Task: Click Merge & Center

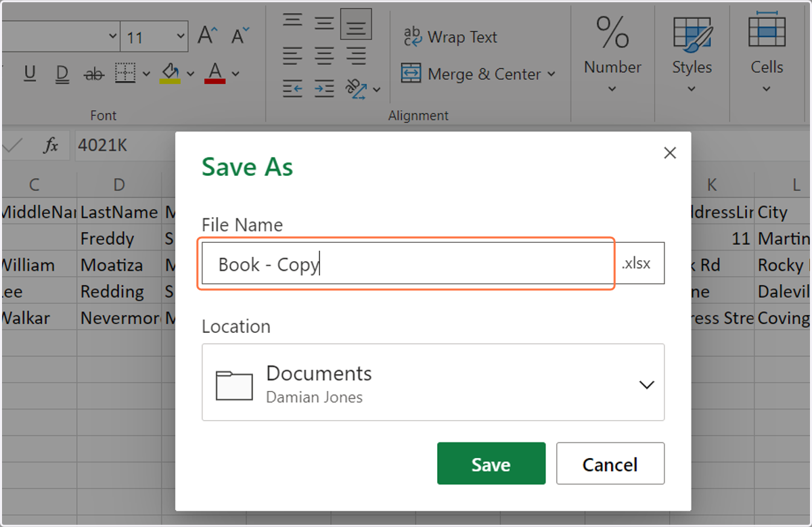Action: coord(472,74)
